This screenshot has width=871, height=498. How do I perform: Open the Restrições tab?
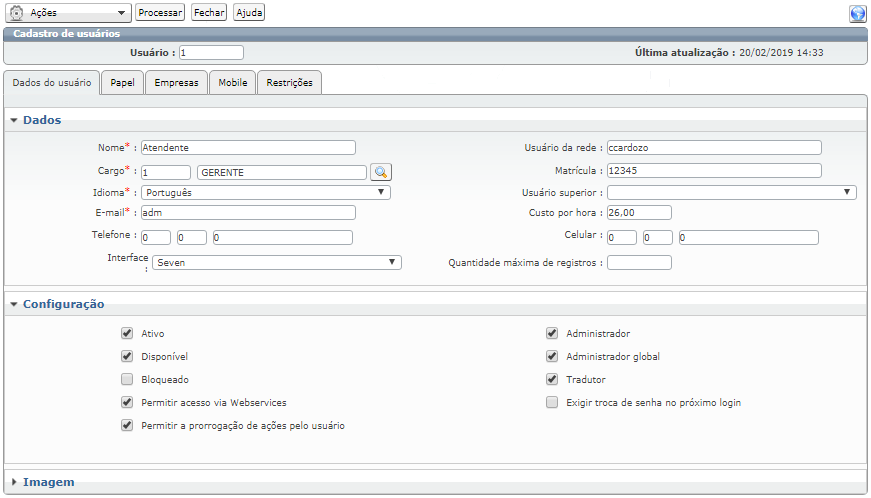pyautogui.click(x=289, y=83)
